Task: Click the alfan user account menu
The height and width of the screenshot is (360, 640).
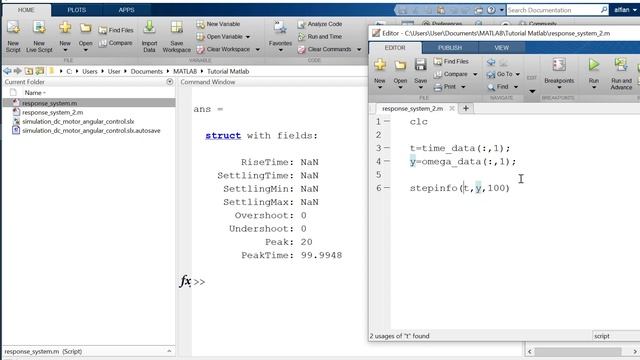Action: click(x=625, y=10)
